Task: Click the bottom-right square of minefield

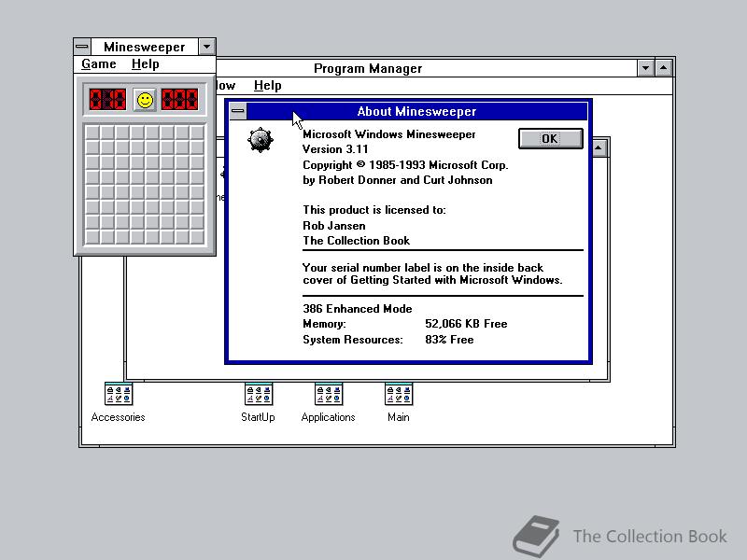Action: (197, 237)
